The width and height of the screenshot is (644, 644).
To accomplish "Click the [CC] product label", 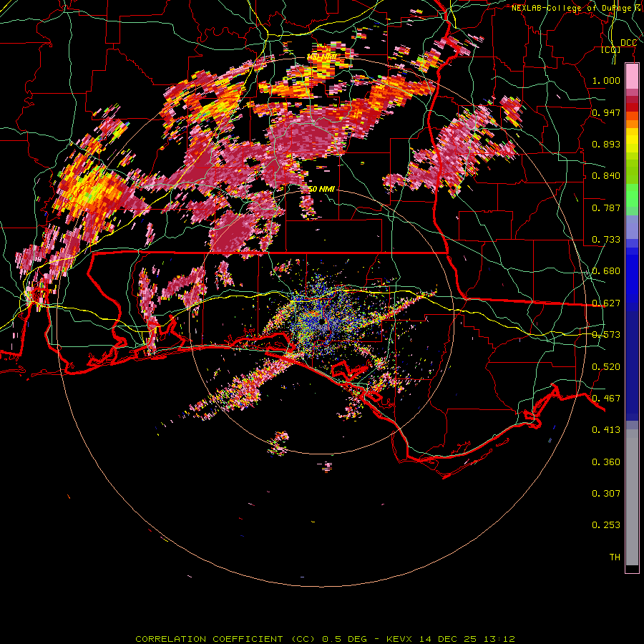I will 611,50.
